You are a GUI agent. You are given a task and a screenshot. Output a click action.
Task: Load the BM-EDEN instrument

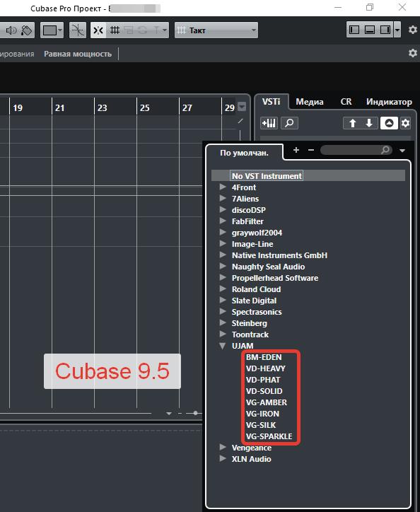click(x=264, y=357)
